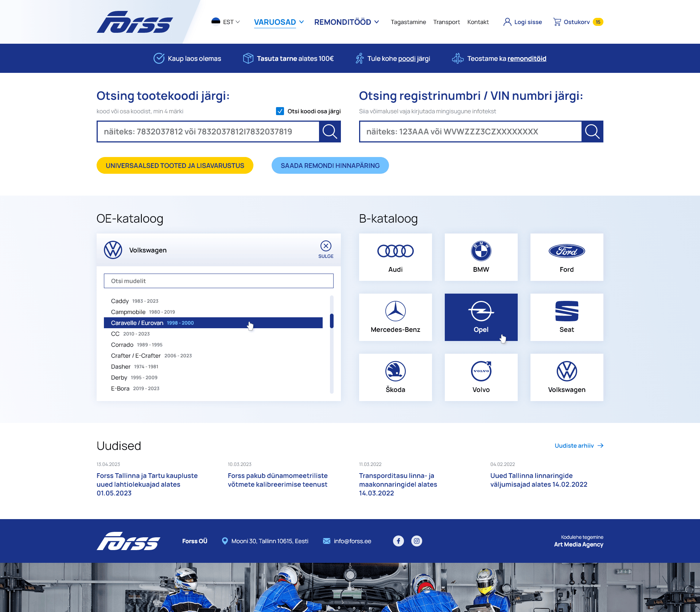700x612 pixels.
Task: Open the Volkswagen B-kataloog tile
Action: [x=567, y=377]
